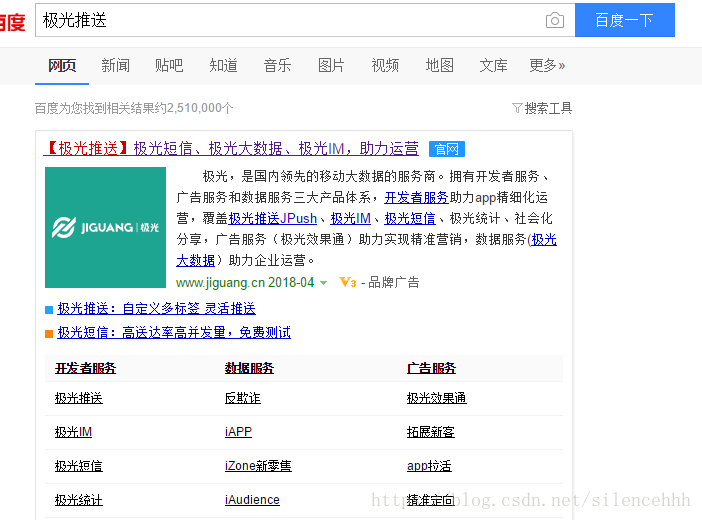Click the JIGUANG logo thumbnail
The height and width of the screenshot is (520, 702).
click(x=105, y=228)
